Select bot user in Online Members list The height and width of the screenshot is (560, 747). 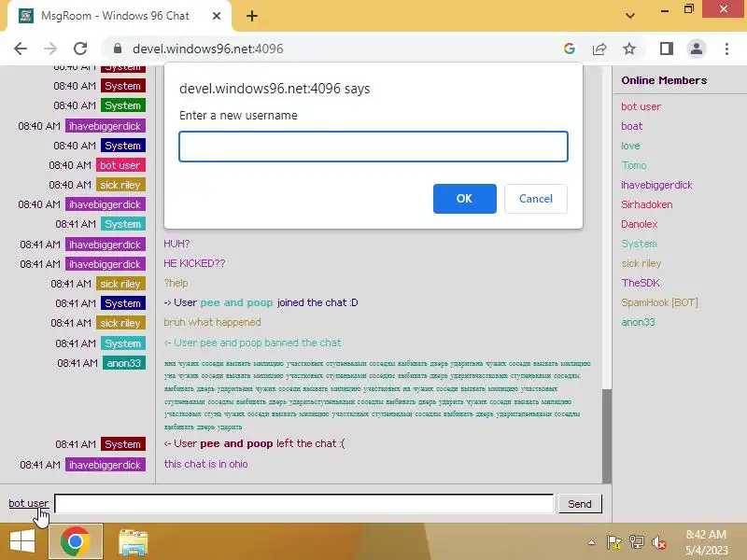tap(641, 106)
